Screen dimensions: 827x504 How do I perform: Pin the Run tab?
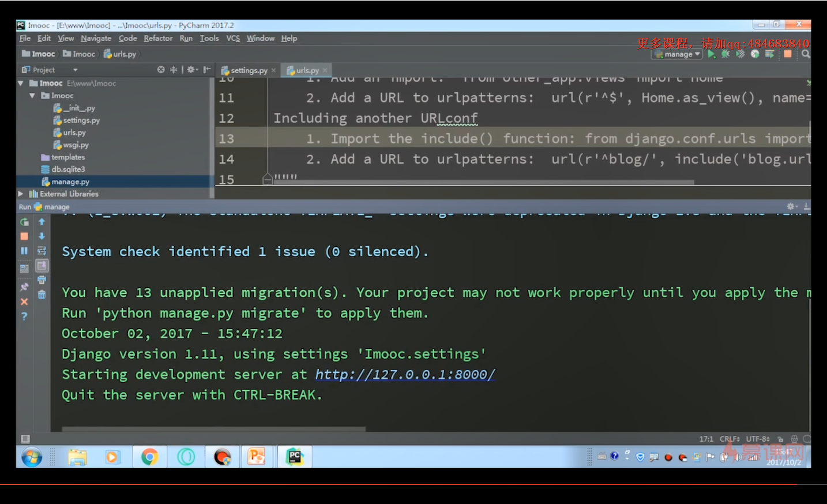coord(24,287)
